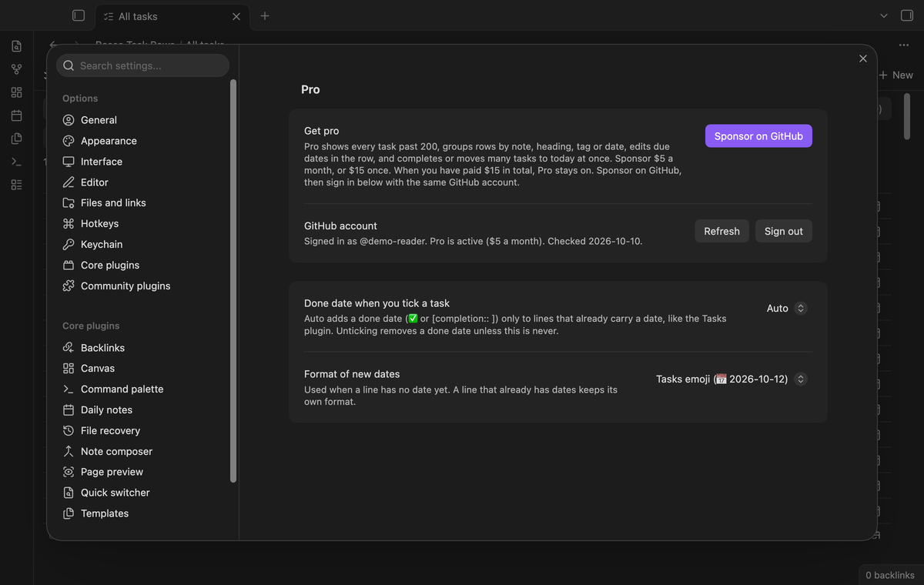Screen dimensions: 924x585
Task: Click the clock icon beside File recovery
Action: pyautogui.click(x=69, y=431)
